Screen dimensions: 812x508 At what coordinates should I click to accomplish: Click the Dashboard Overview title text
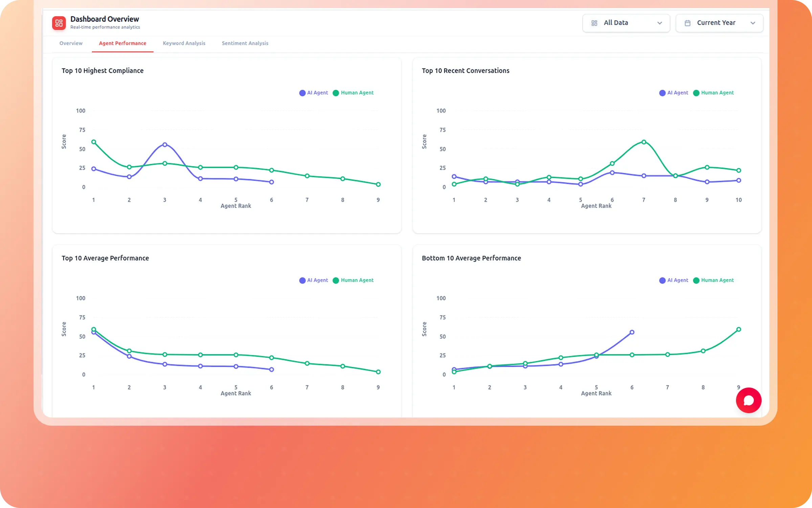(x=105, y=19)
